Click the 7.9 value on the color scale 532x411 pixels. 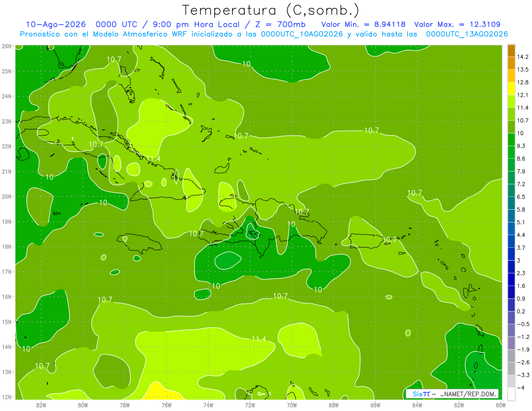(x=522, y=171)
